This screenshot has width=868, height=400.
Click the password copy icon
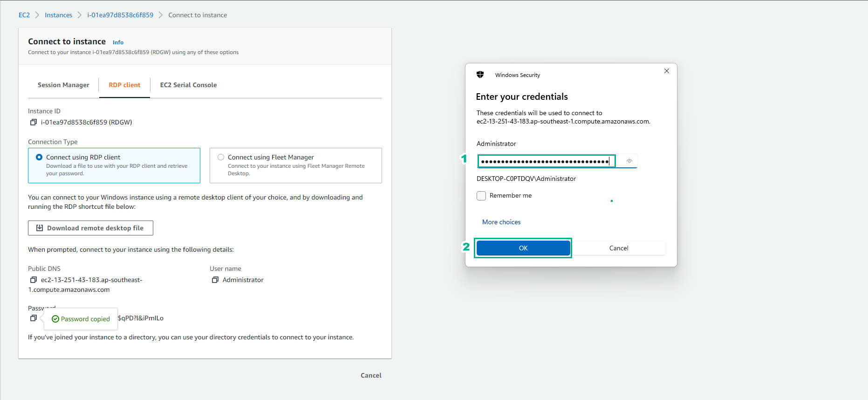coord(34,318)
